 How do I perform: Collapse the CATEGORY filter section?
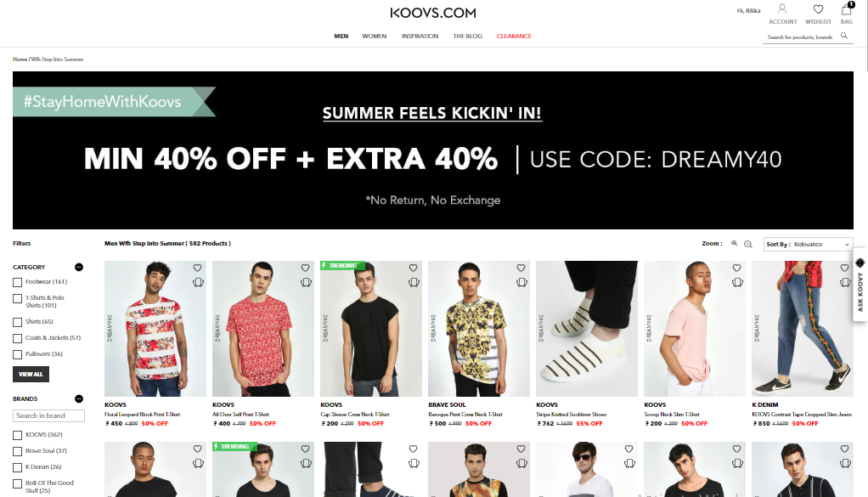pyautogui.click(x=79, y=268)
